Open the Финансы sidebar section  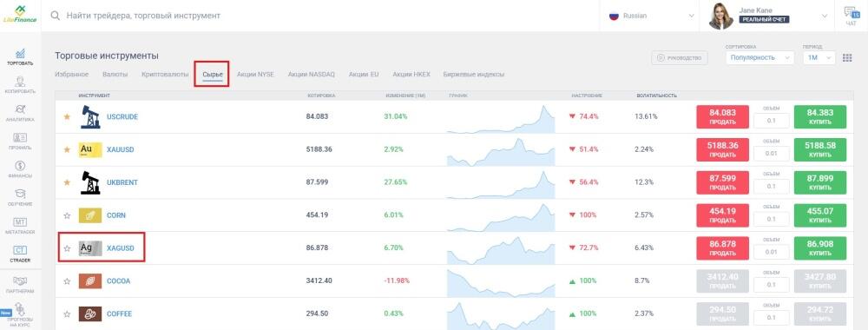coord(20,170)
